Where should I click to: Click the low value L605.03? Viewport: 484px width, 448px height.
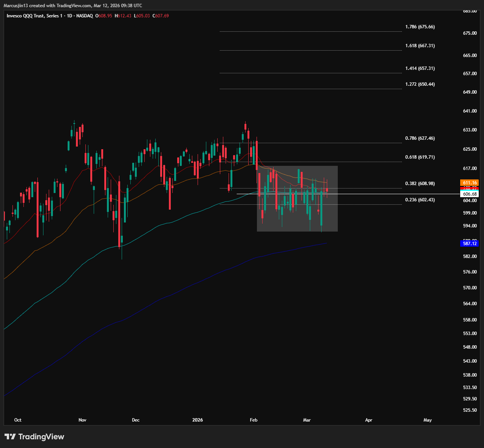pyautogui.click(x=142, y=16)
